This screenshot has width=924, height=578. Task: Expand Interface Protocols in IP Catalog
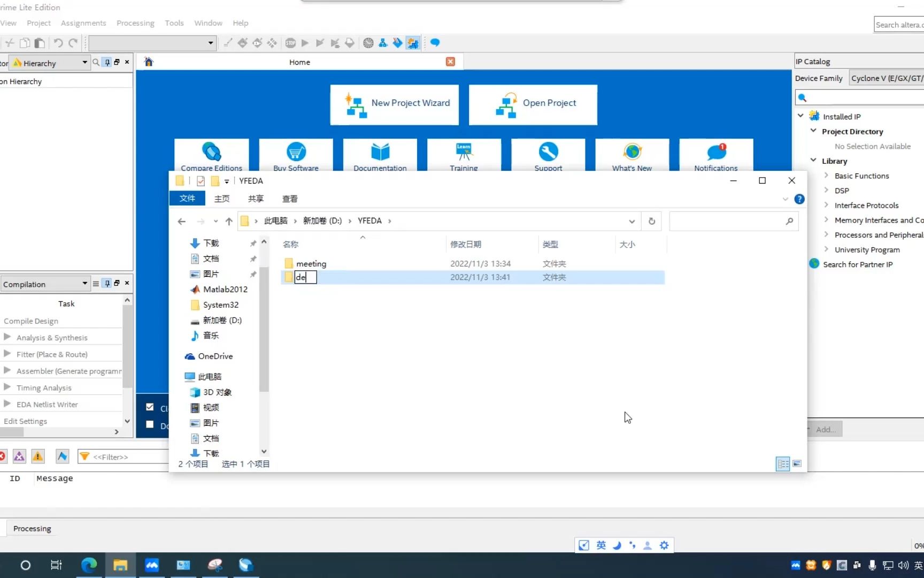pos(826,204)
